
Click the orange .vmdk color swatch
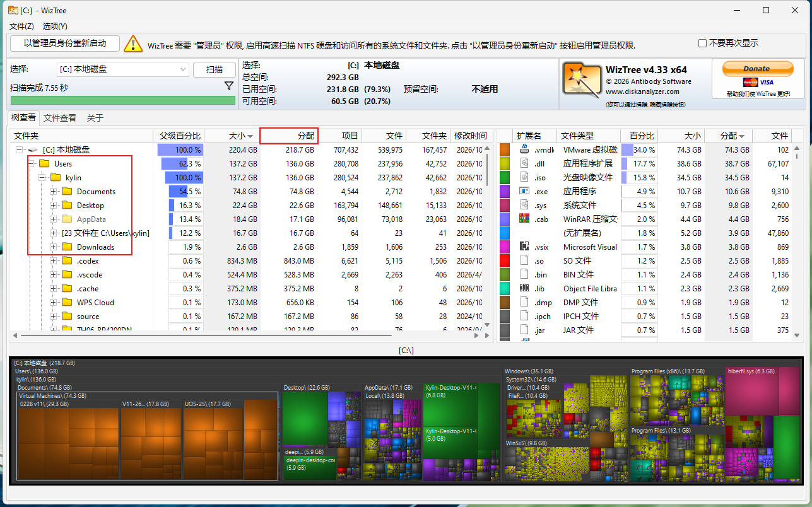click(505, 149)
